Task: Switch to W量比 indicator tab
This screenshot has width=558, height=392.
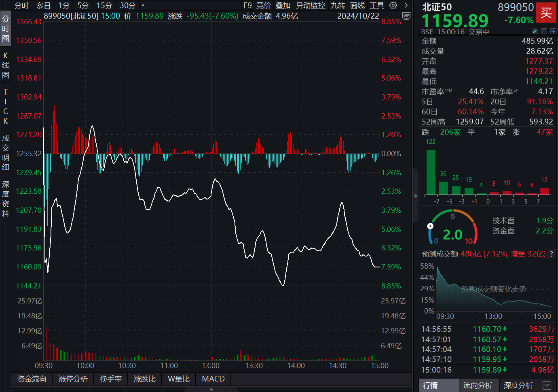Action: click(x=179, y=379)
